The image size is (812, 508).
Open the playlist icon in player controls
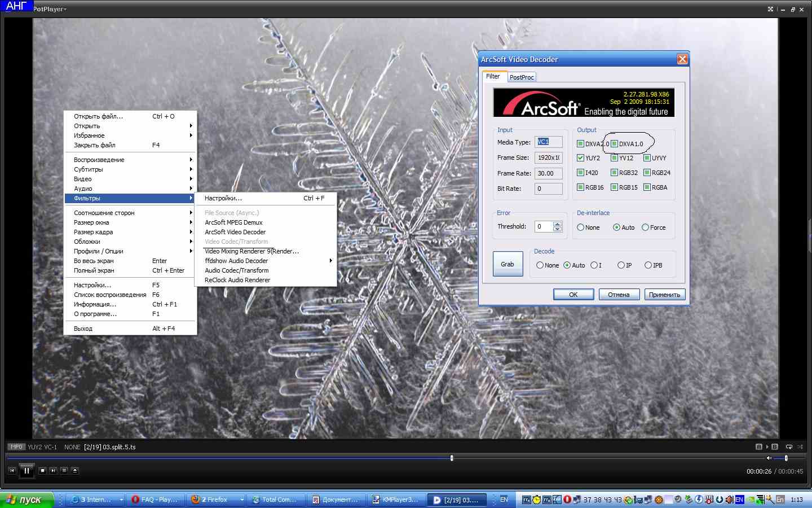coord(64,470)
